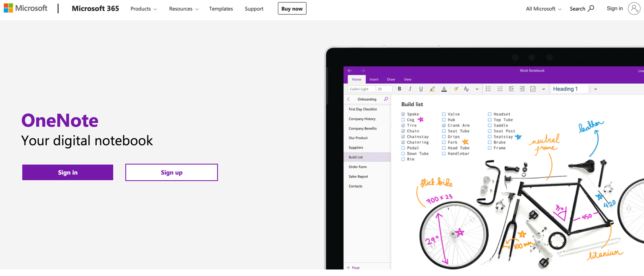Viewport: 644px width, 276px height.
Task: Click the Buy now button
Action: (292, 8)
